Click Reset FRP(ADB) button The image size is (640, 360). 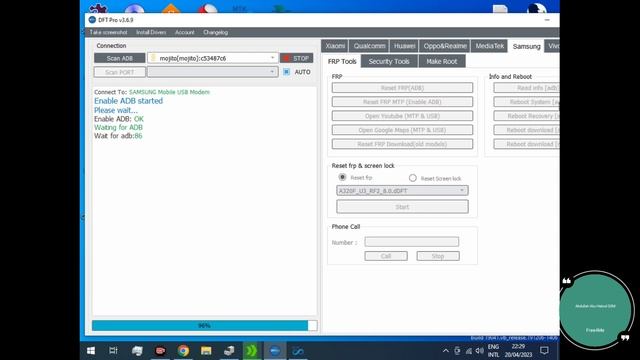pyautogui.click(x=402, y=88)
